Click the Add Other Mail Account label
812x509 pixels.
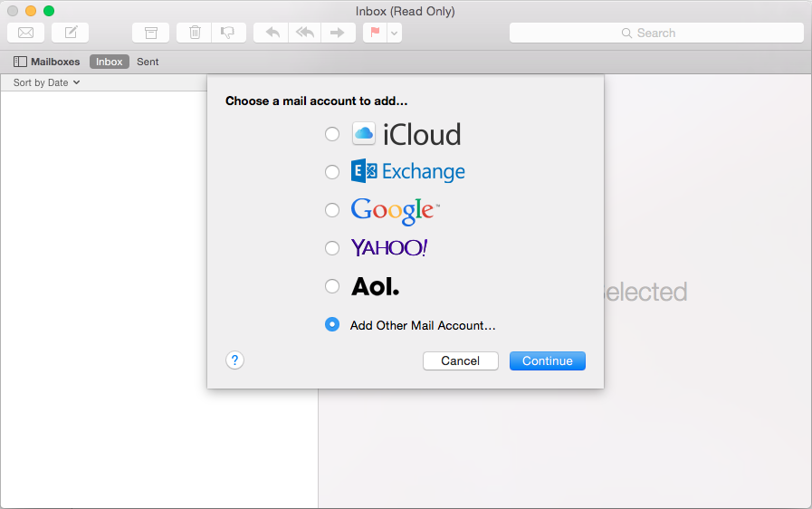[423, 325]
